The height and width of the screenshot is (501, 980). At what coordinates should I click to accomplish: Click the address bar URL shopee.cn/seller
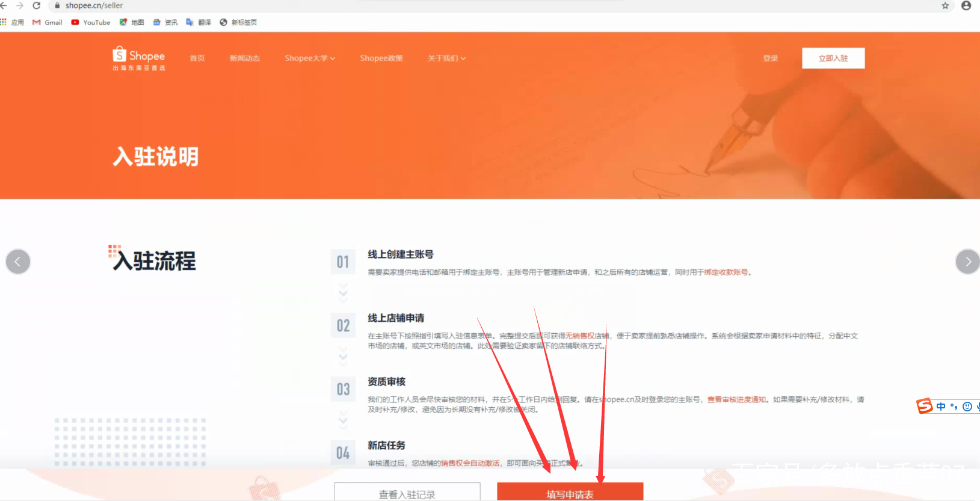click(94, 5)
